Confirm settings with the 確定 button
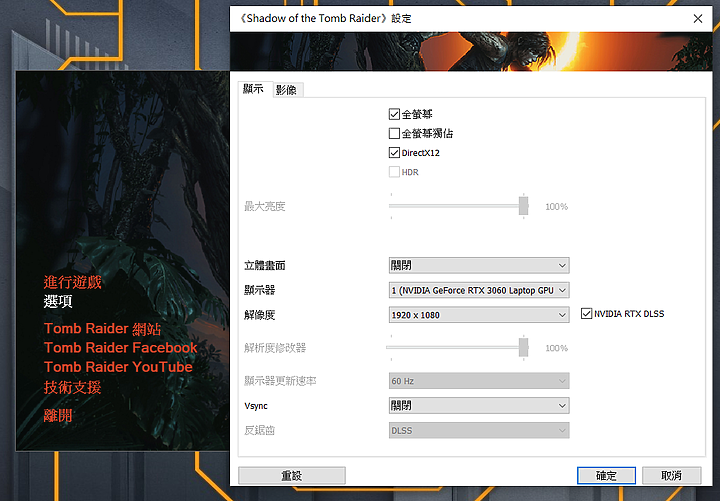 pos(606,475)
